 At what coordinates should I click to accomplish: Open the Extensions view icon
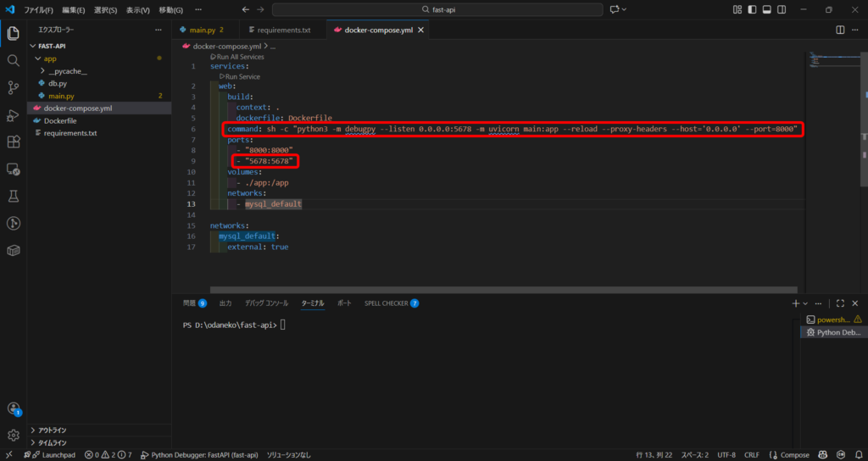click(x=13, y=142)
